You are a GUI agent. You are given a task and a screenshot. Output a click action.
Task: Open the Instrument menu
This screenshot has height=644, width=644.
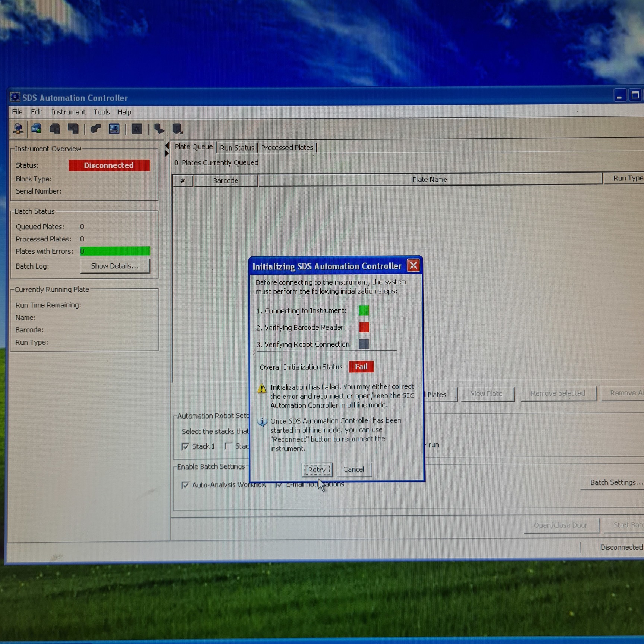(x=68, y=112)
